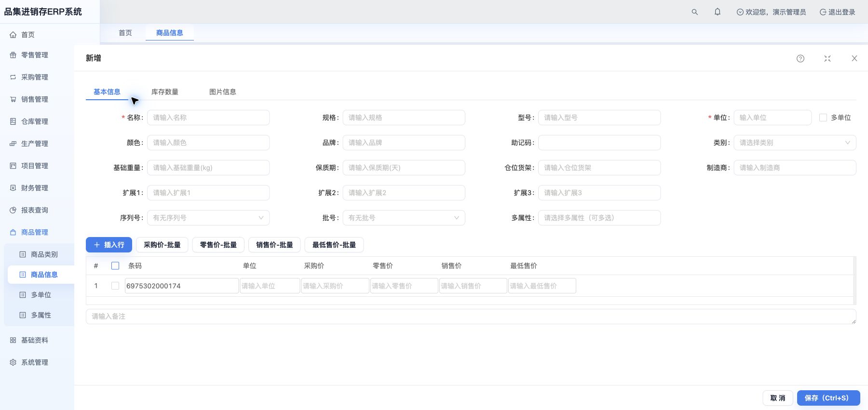Click the 销售管理 cart icon
The image size is (868, 410).
[x=13, y=99]
